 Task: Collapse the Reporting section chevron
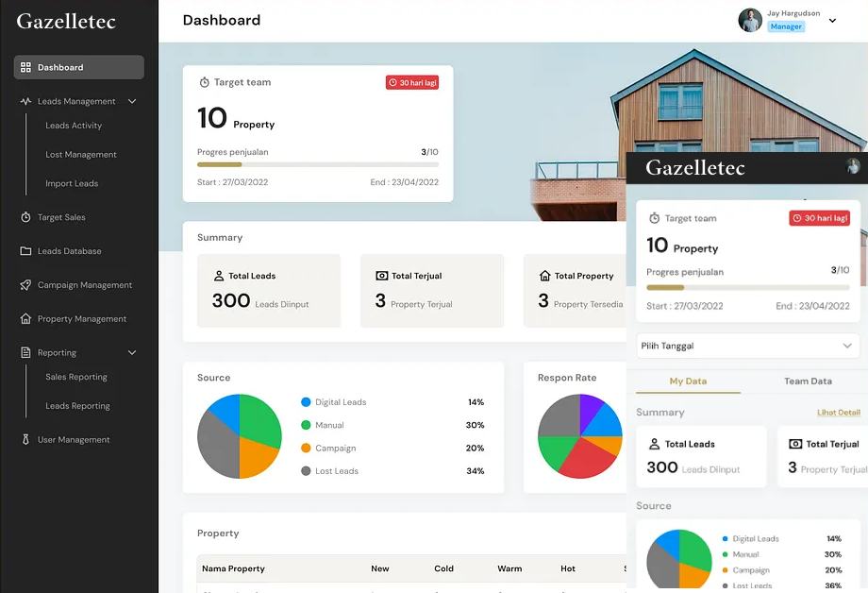click(x=132, y=353)
